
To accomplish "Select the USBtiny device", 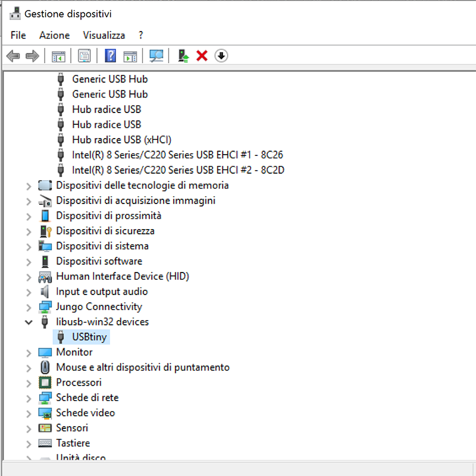I will coord(89,337).
